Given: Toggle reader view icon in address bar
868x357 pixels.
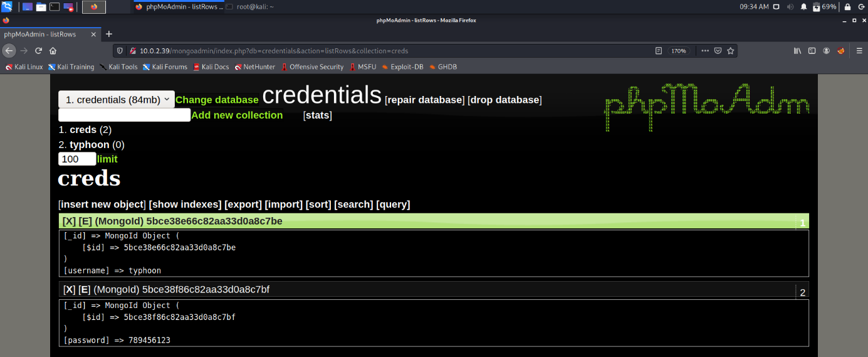Looking at the screenshot, I should click(659, 51).
